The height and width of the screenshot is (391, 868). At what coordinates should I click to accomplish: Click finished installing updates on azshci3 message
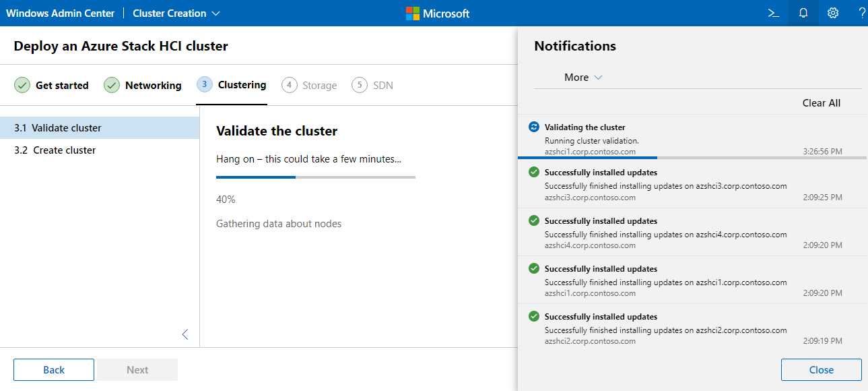tap(665, 186)
